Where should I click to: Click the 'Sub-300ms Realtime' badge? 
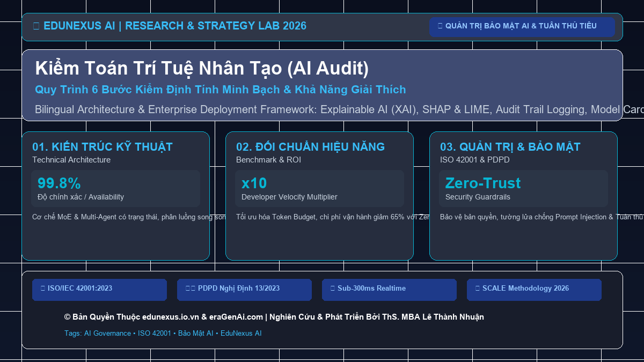[389, 290]
